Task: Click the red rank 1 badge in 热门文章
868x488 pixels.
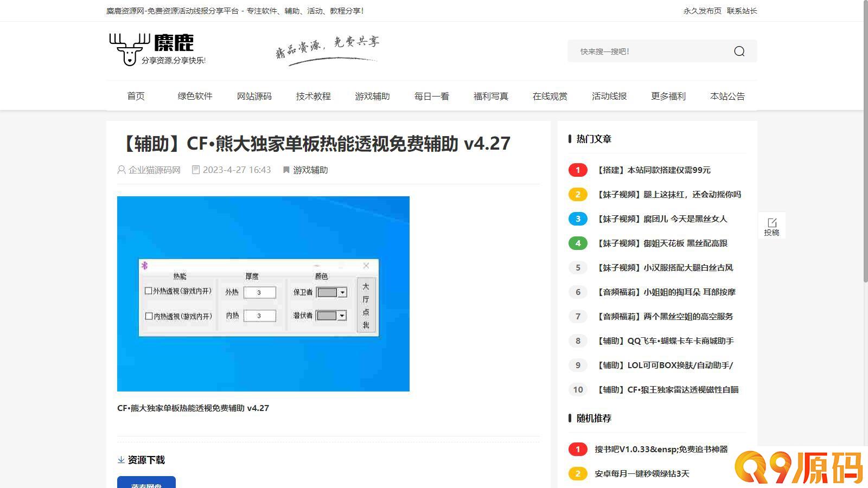Action: tap(578, 170)
